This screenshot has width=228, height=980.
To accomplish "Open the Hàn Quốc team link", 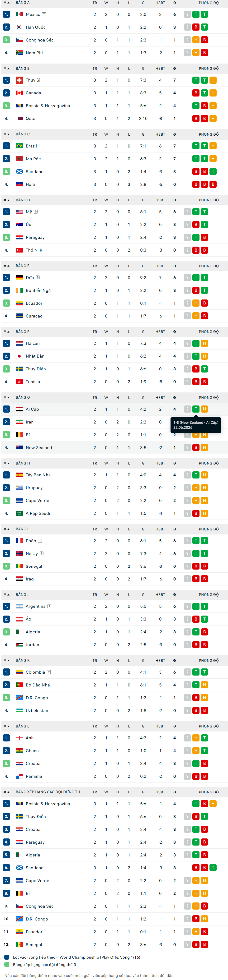I will coord(35,28).
